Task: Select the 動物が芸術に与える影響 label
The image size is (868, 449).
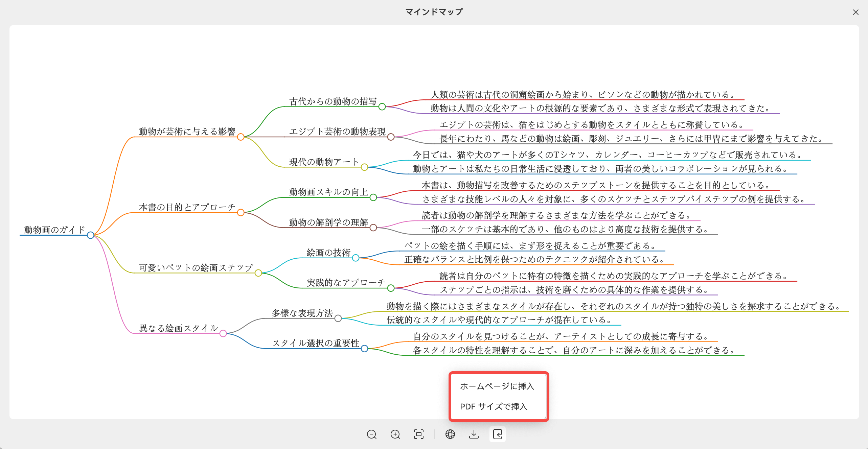Action: (x=187, y=132)
